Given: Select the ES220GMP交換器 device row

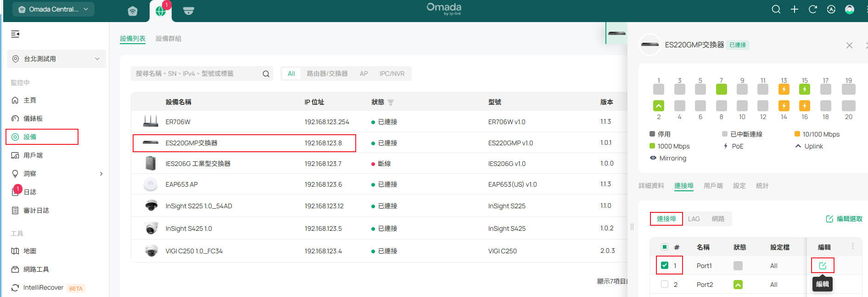Looking at the screenshot, I should (x=379, y=143).
